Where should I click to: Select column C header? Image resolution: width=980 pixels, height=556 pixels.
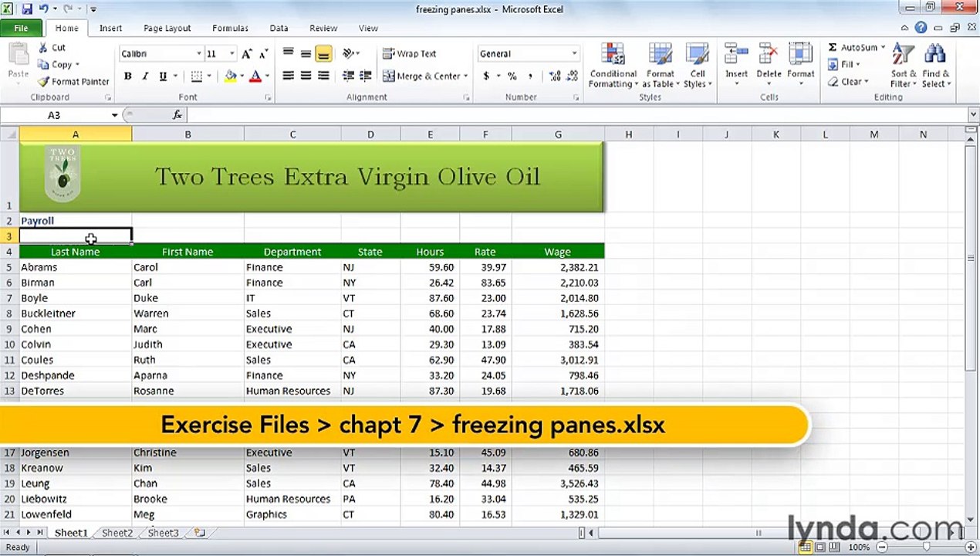point(292,134)
